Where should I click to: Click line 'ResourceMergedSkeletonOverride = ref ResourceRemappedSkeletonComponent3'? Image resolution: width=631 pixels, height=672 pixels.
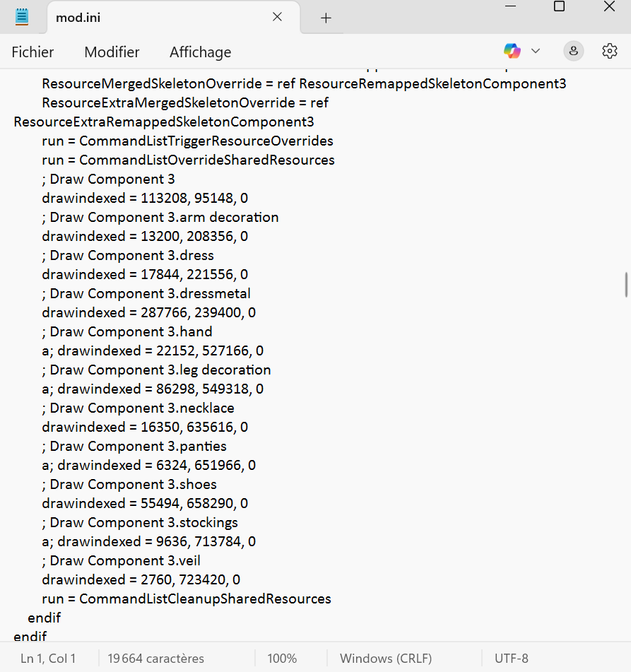[304, 83]
